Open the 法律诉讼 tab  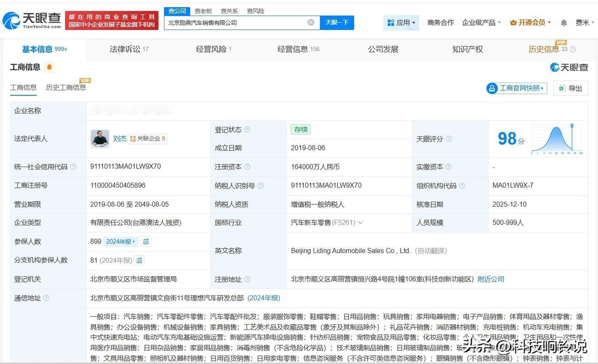pyautogui.click(x=129, y=49)
